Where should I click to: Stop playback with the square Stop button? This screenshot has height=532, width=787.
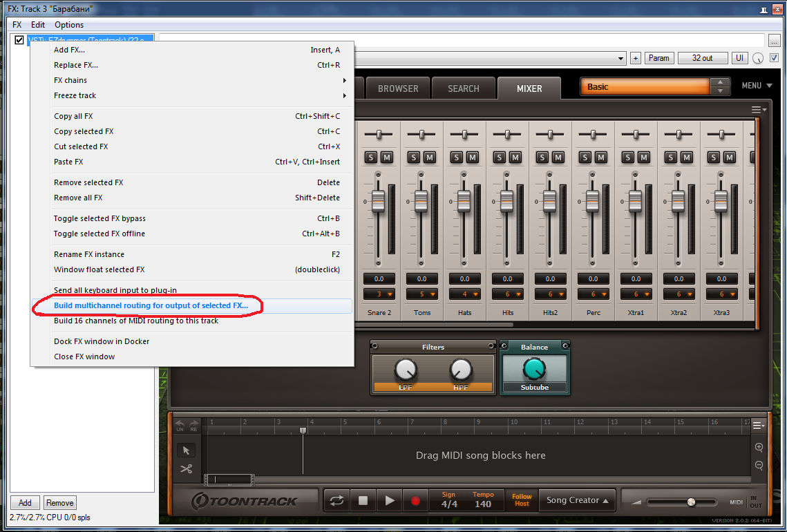pos(363,500)
